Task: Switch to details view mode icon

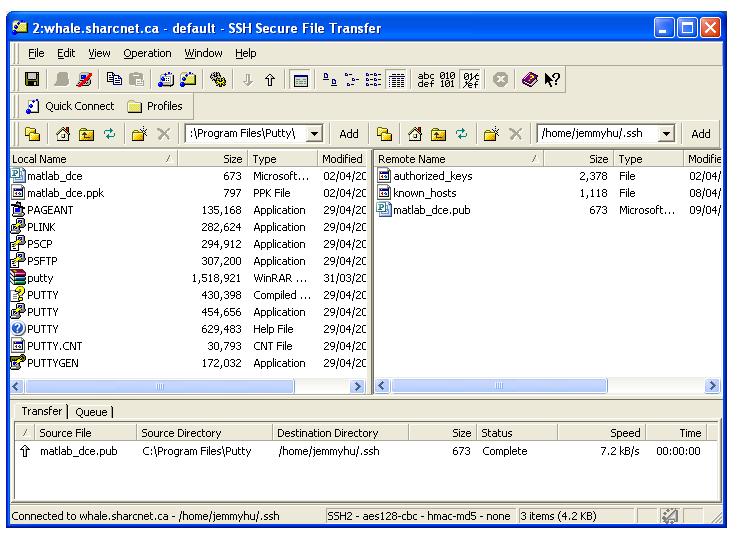Action: (x=396, y=79)
